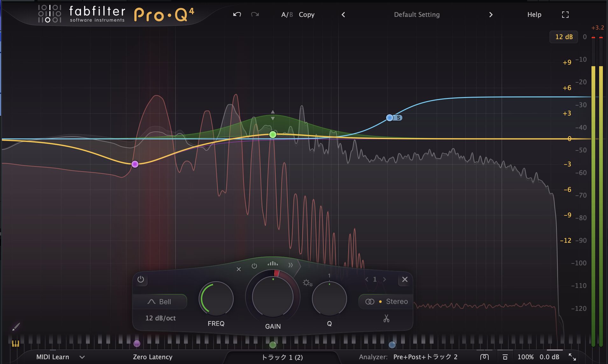Screen dimensions: 608x364
Task: Open the Help menu
Action: point(534,15)
